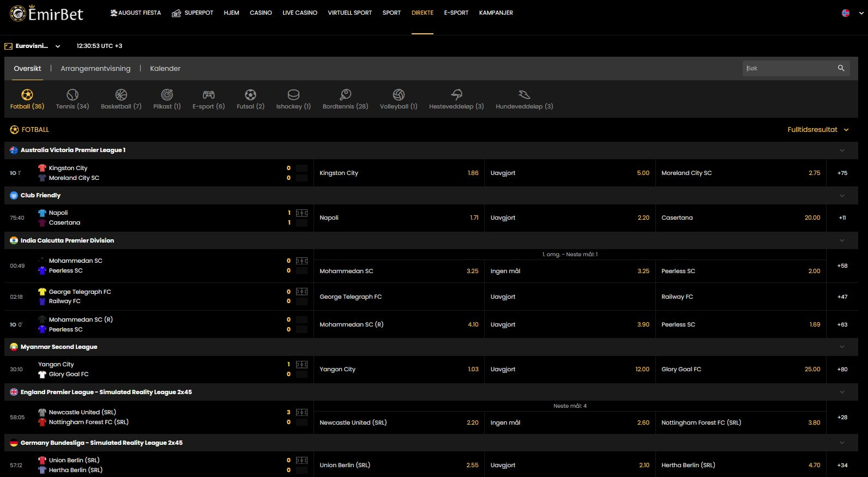Screen dimensions: 868x477
Task: Open pitch view for Mohammedan SC 00:49 match
Action: coord(302,261)
